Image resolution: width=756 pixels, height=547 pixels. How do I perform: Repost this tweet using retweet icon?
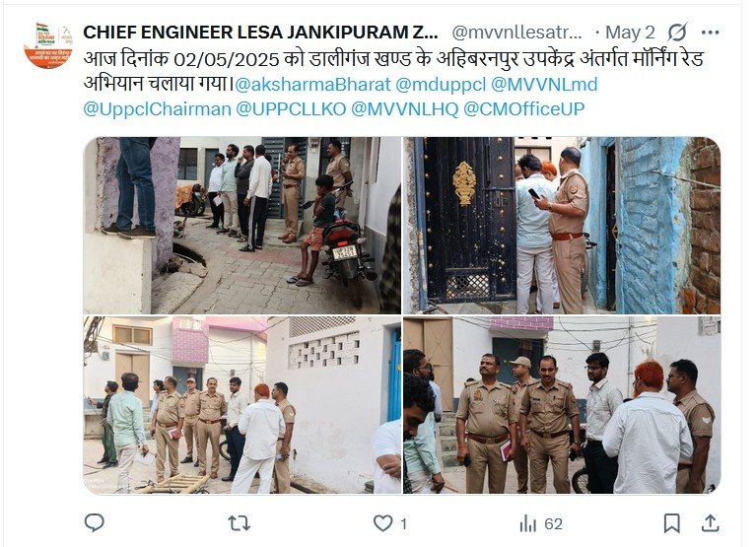coord(239,523)
